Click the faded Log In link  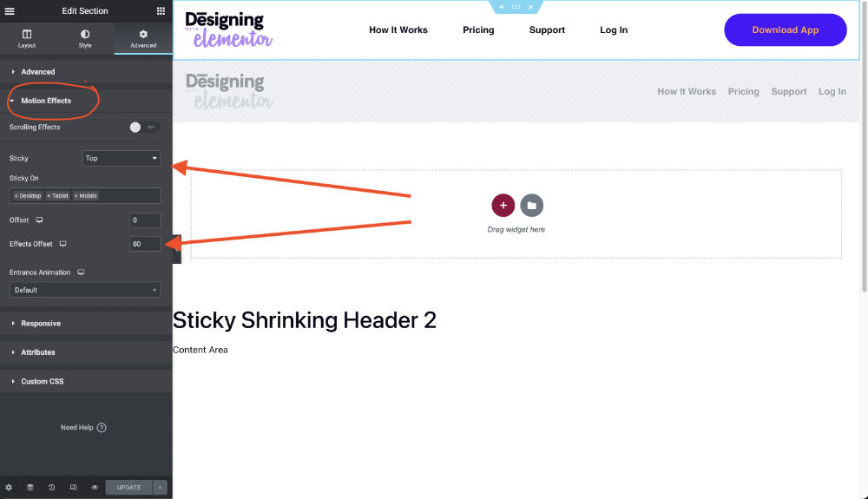[832, 92]
